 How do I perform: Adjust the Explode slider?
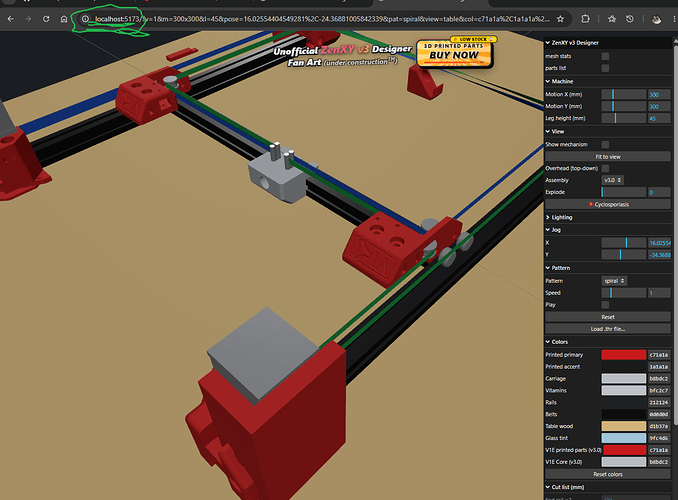pyautogui.click(x=624, y=192)
